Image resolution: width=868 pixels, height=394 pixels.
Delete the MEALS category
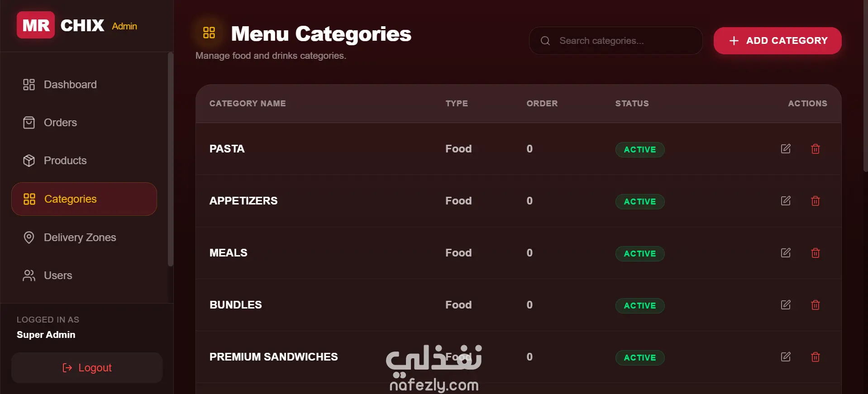pos(816,253)
